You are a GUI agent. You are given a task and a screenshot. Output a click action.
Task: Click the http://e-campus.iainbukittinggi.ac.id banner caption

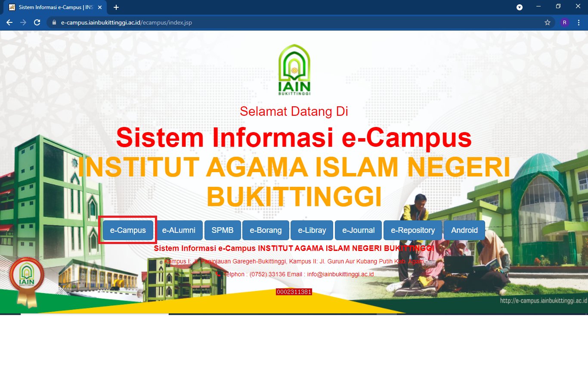tap(543, 300)
